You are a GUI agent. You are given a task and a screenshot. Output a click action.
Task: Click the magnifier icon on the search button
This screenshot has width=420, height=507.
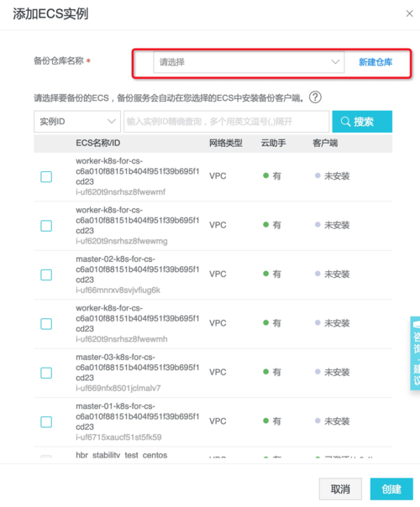point(345,122)
